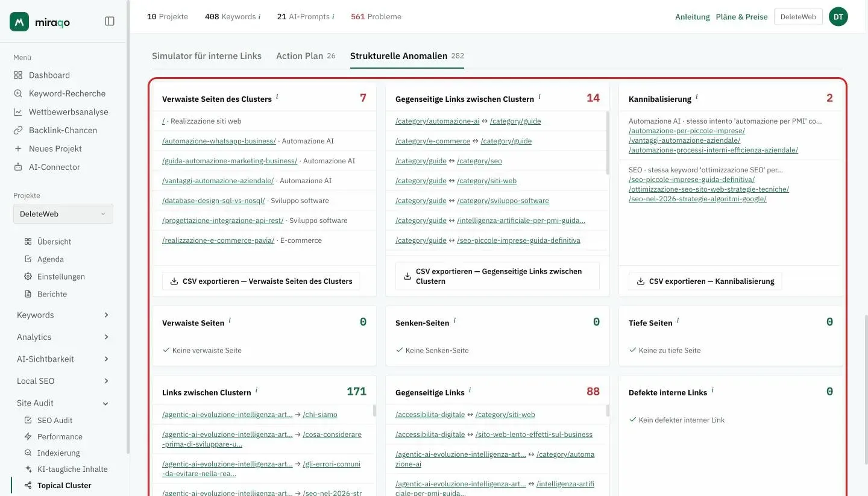Show info for Verwaiste Seiten des Clusters
This screenshot has height=496, width=868.
pos(277,96)
